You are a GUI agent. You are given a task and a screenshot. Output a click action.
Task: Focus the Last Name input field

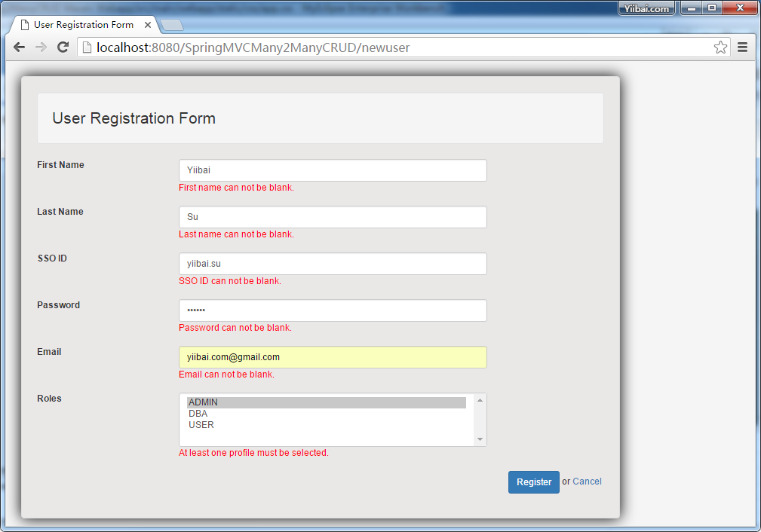tap(333, 217)
